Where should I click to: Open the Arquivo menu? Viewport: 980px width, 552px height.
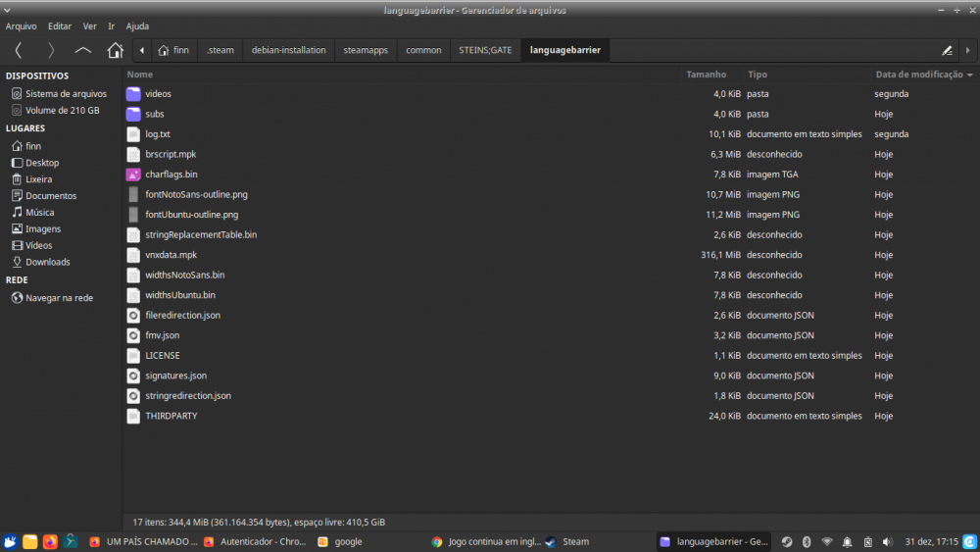(22, 26)
